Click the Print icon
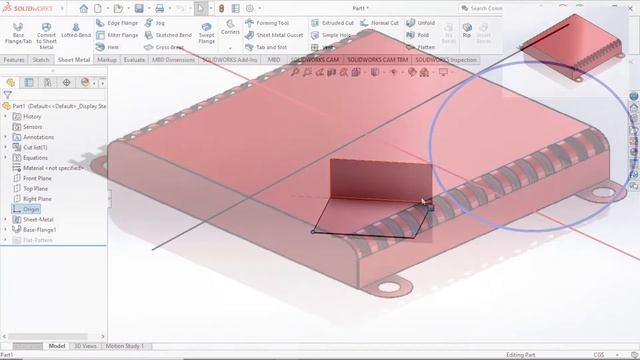Screen dimensions: 640x360 pos(160,8)
